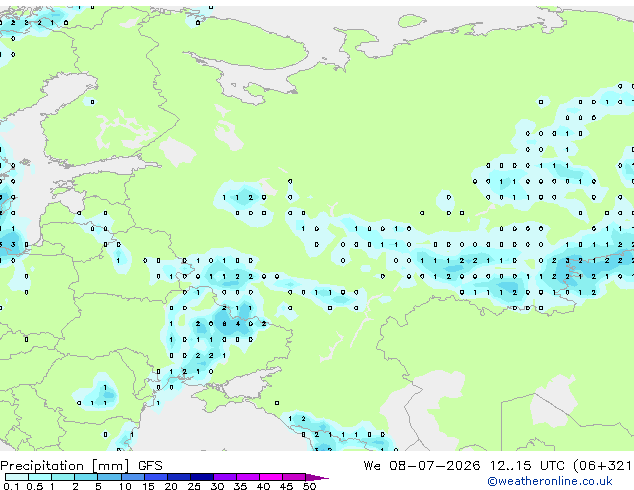The height and width of the screenshot is (490, 634).
Task: Click the legend value label '35'
Action: point(240,486)
